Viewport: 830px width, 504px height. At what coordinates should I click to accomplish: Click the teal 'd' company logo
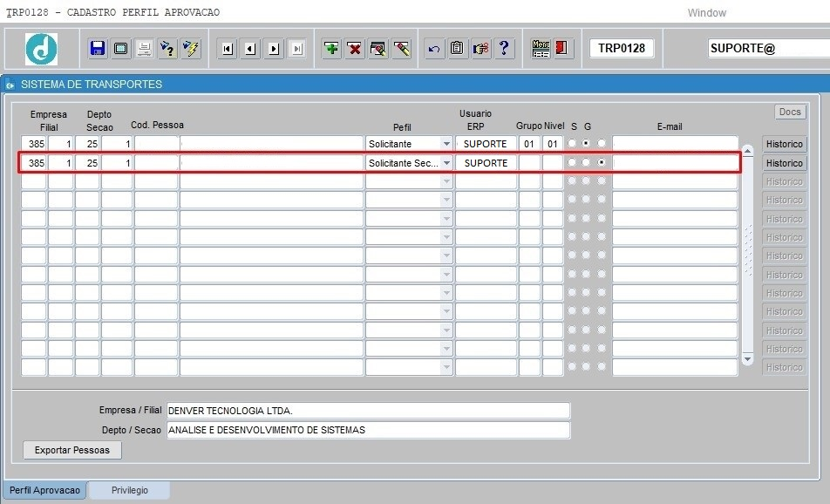coord(41,49)
